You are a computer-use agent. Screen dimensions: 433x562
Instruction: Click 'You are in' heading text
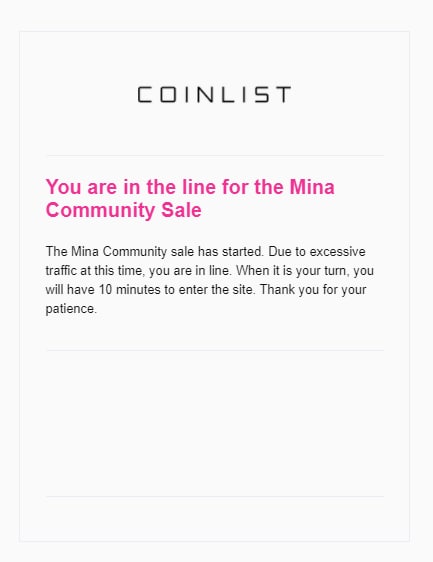point(93,187)
